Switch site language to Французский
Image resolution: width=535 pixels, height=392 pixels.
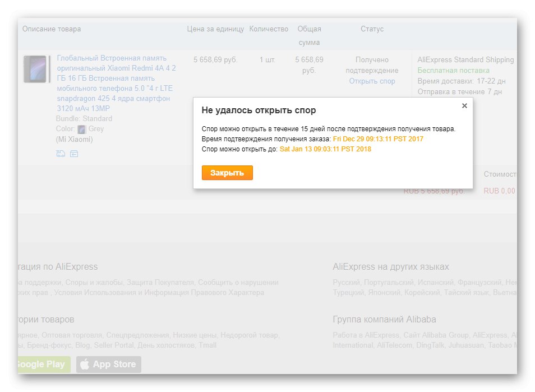479,283
